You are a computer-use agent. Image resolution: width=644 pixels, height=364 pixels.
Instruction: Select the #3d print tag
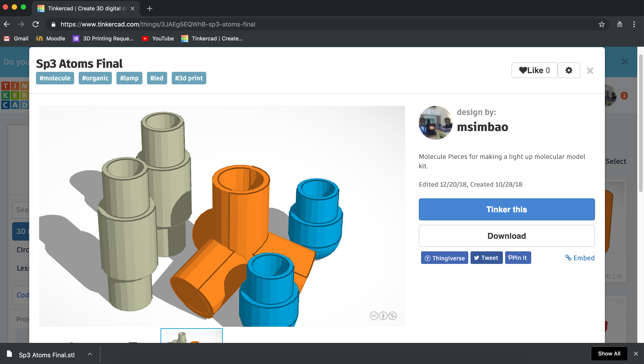tap(189, 78)
